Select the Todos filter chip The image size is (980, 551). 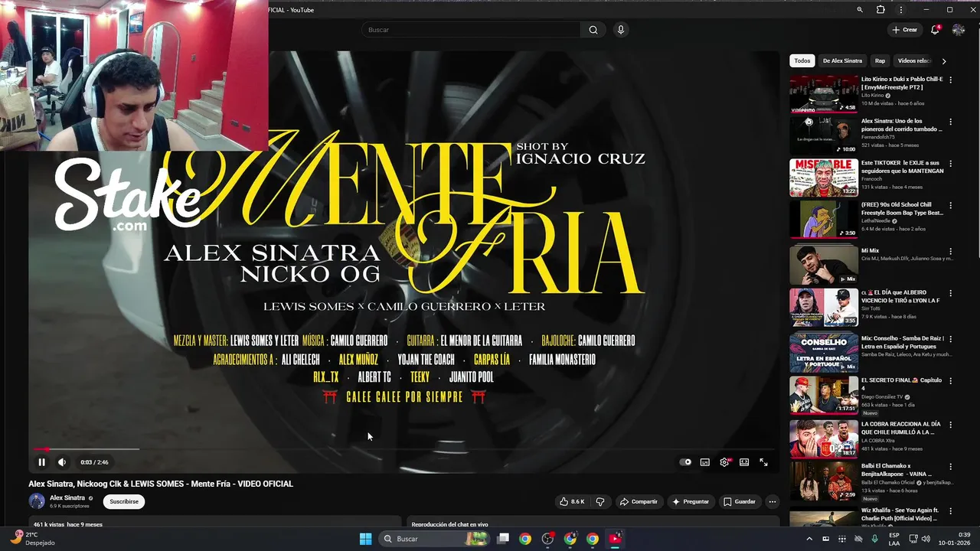click(x=802, y=60)
